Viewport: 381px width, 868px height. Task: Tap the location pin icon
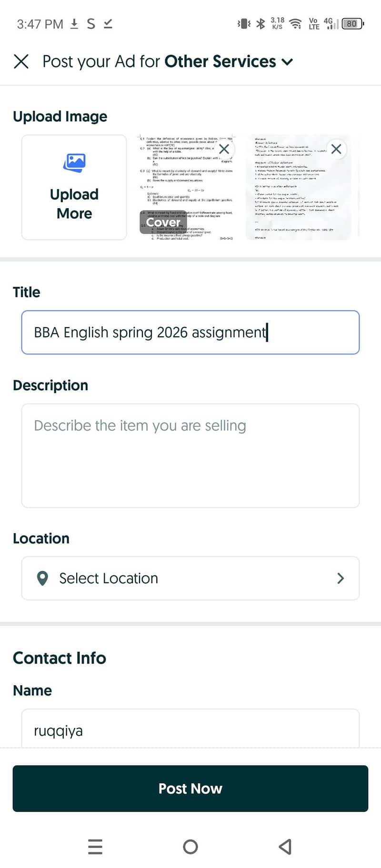[42, 578]
